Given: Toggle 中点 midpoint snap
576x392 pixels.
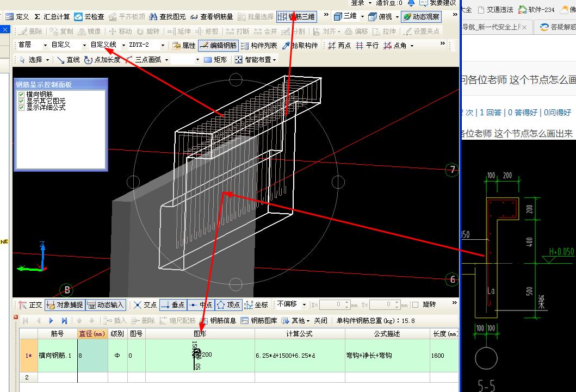Looking at the screenshot, I should coord(201,305).
